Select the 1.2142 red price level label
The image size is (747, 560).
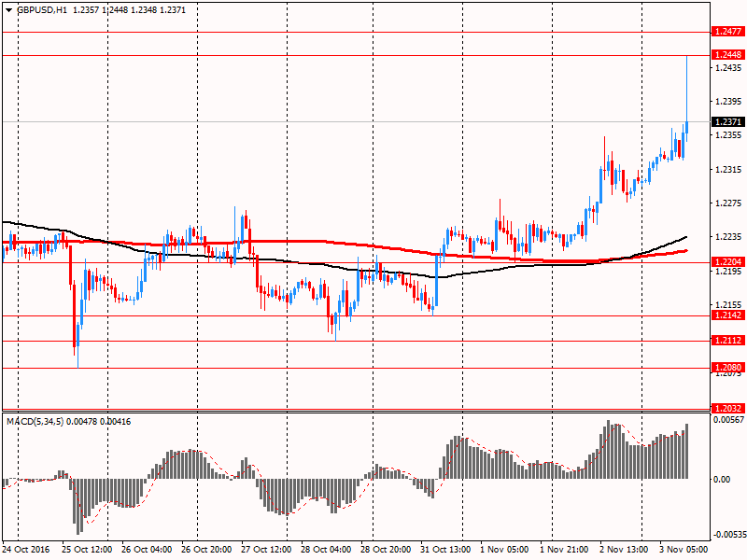(728, 315)
